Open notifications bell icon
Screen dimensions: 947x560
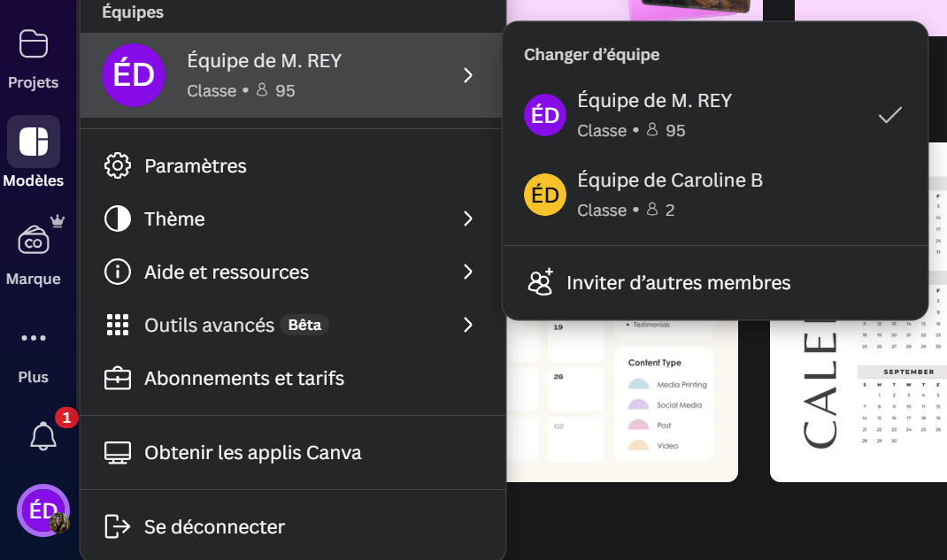(x=43, y=436)
